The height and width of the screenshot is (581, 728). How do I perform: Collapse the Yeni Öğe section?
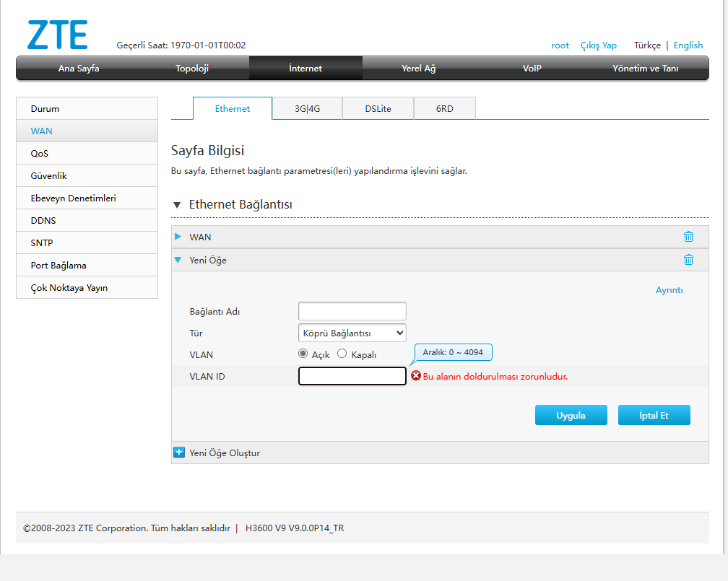point(178,260)
